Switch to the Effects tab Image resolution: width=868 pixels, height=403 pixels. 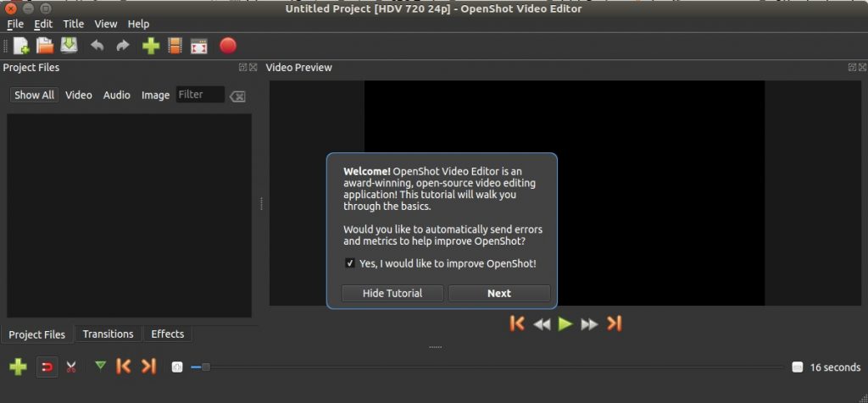point(168,334)
